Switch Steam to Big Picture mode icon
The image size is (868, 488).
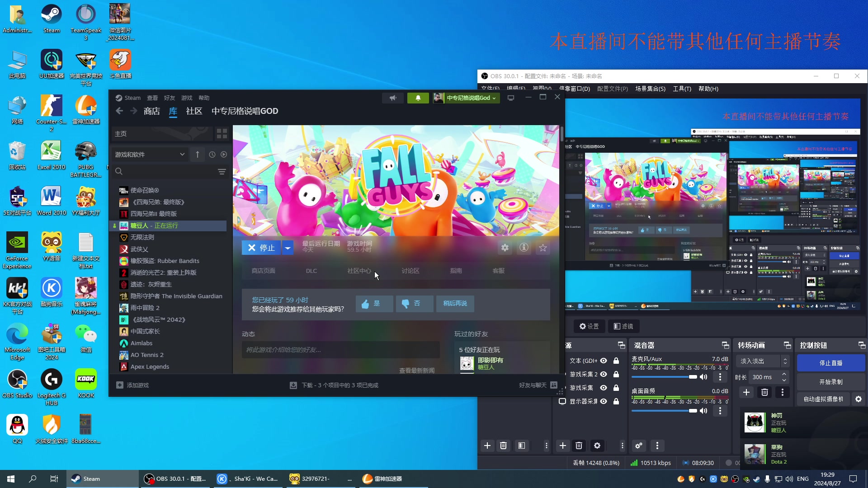511,98
